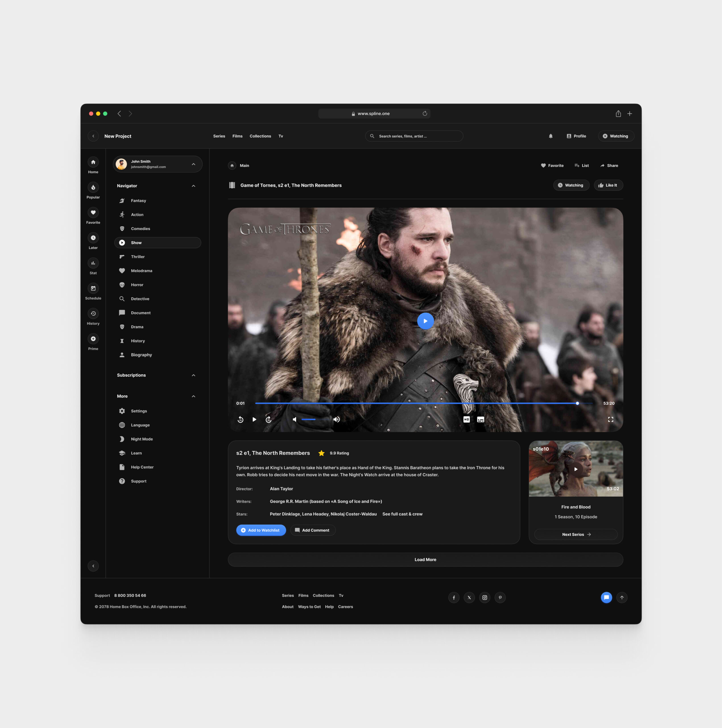
Task: Play the s01e10 Fire and Blood thumbnail
Action: [576, 469]
